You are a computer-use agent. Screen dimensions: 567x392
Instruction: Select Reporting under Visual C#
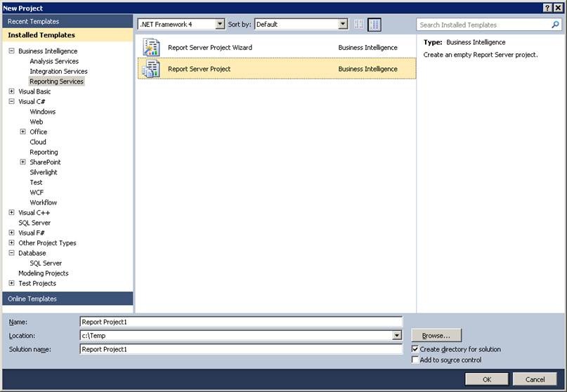click(x=44, y=152)
